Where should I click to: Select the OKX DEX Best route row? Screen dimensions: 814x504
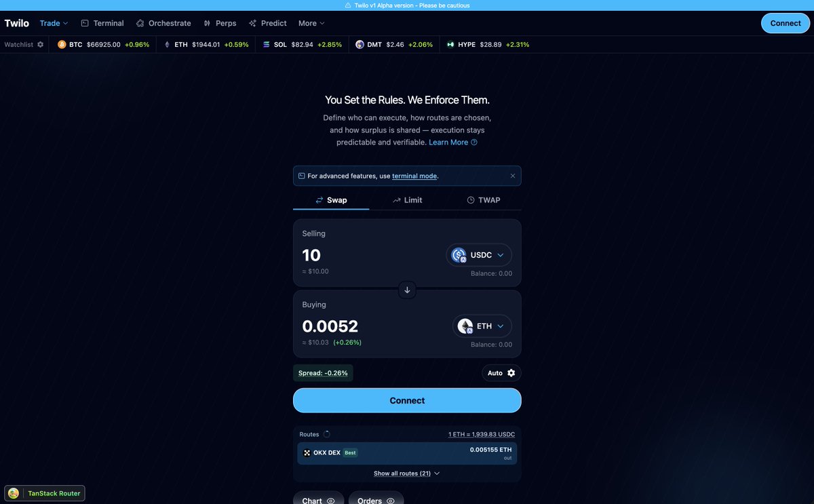coord(407,454)
